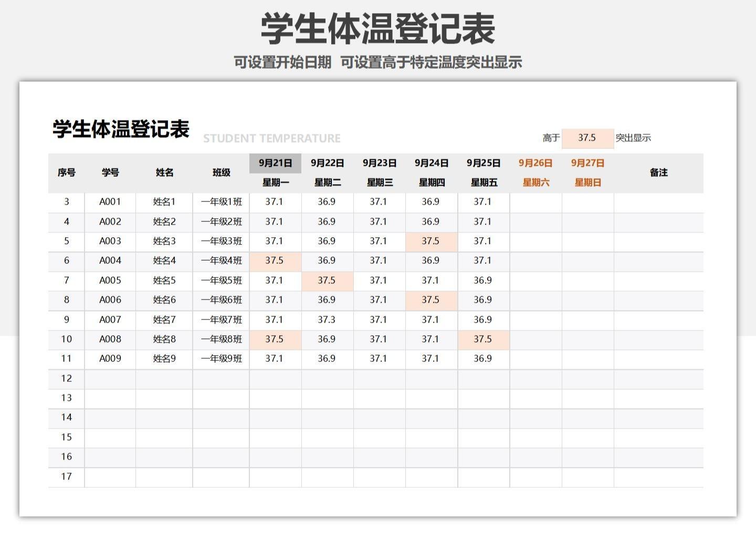Select the 9月24日 date header

432,163
